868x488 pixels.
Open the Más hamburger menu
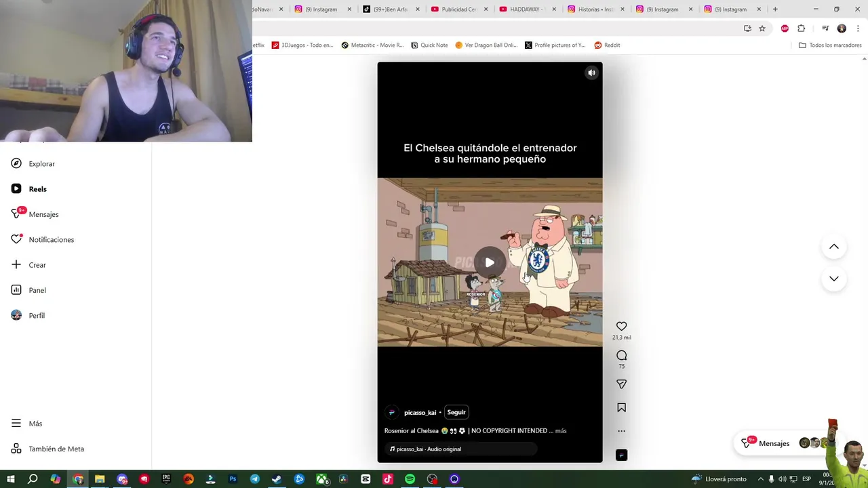coord(16,424)
